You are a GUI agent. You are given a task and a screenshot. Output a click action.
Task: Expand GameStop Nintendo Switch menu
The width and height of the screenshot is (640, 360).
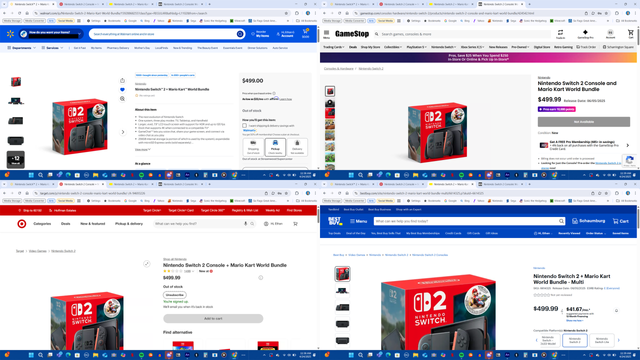(x=444, y=47)
